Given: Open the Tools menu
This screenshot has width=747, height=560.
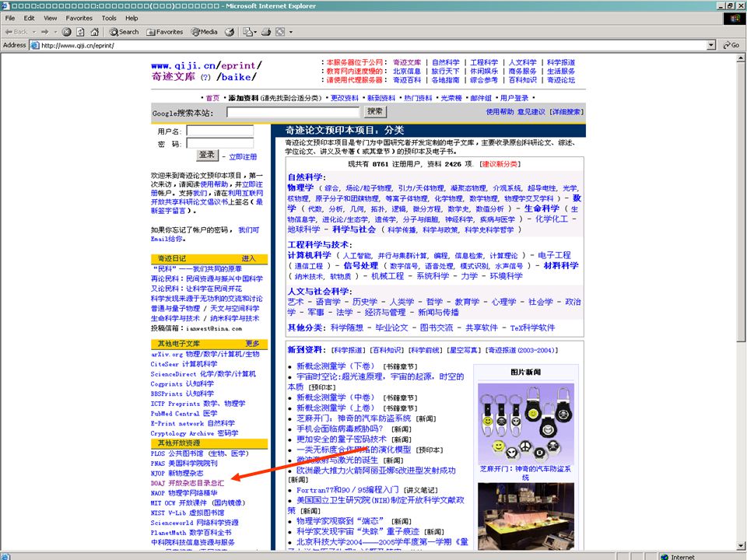Looking at the screenshot, I should point(109,18).
